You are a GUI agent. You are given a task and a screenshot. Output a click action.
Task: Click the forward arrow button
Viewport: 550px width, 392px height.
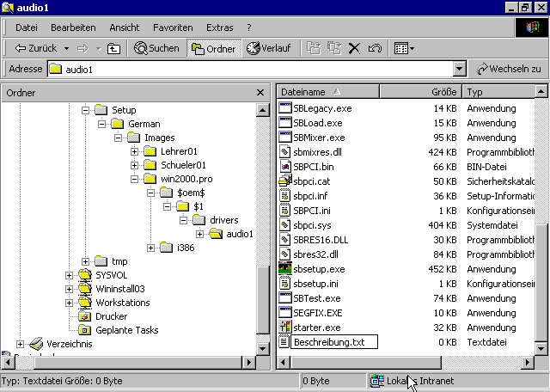click(x=82, y=48)
